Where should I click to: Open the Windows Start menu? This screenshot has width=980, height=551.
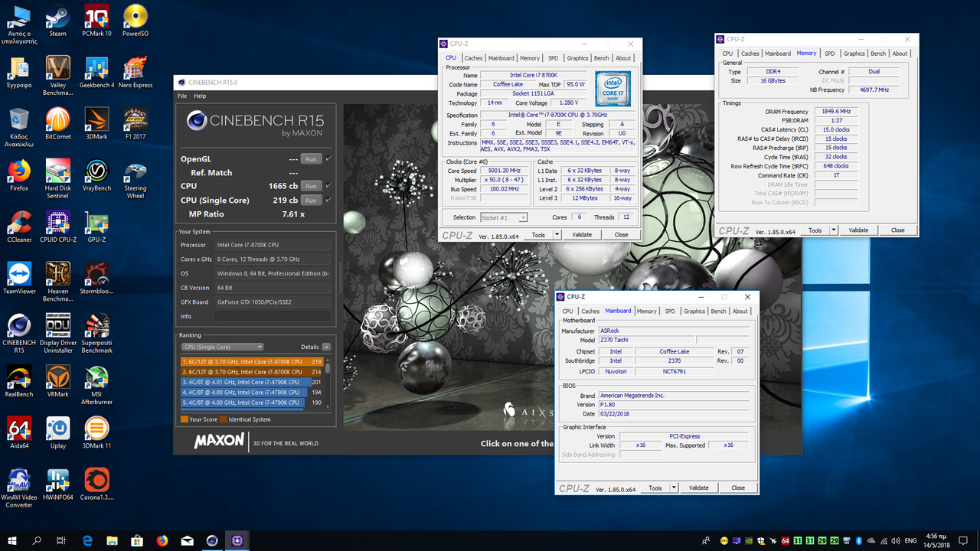click(x=12, y=540)
